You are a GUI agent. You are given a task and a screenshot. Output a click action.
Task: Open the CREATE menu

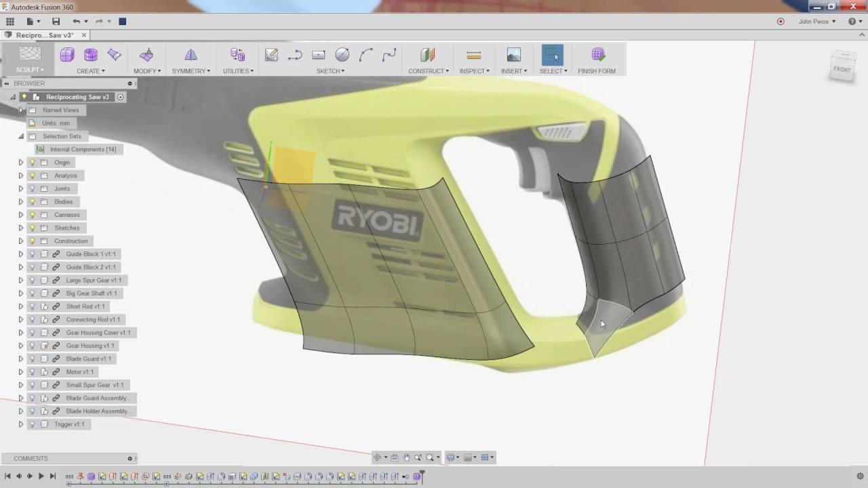90,71
